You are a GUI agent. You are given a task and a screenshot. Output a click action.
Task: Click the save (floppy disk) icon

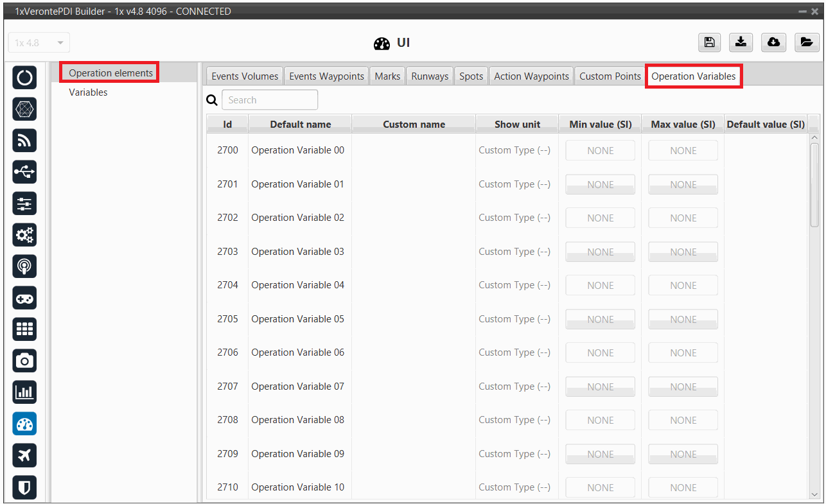(x=709, y=42)
